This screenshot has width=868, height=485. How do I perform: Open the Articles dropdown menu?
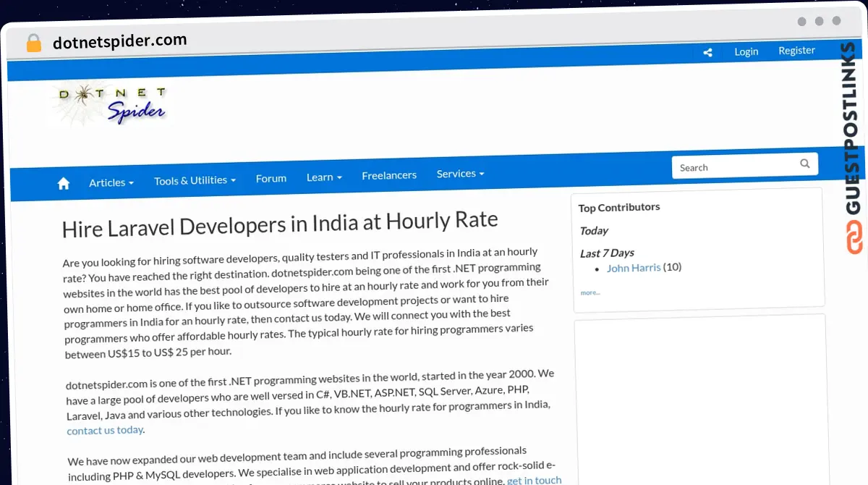[x=111, y=183]
